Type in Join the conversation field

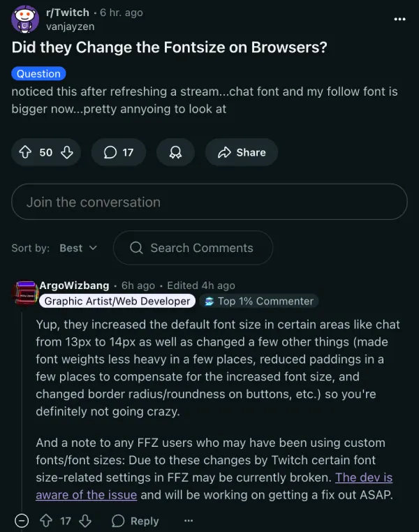[209, 202]
